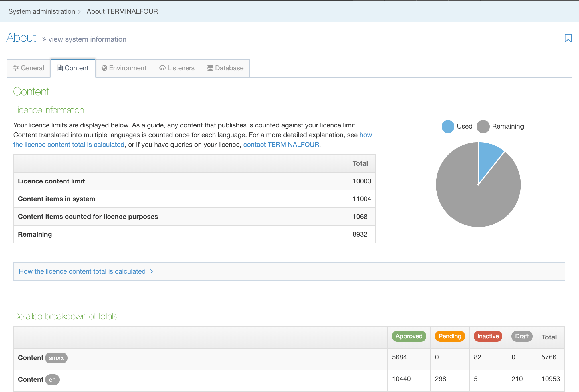
Task: Switch to the Database tab
Action: [x=225, y=68]
